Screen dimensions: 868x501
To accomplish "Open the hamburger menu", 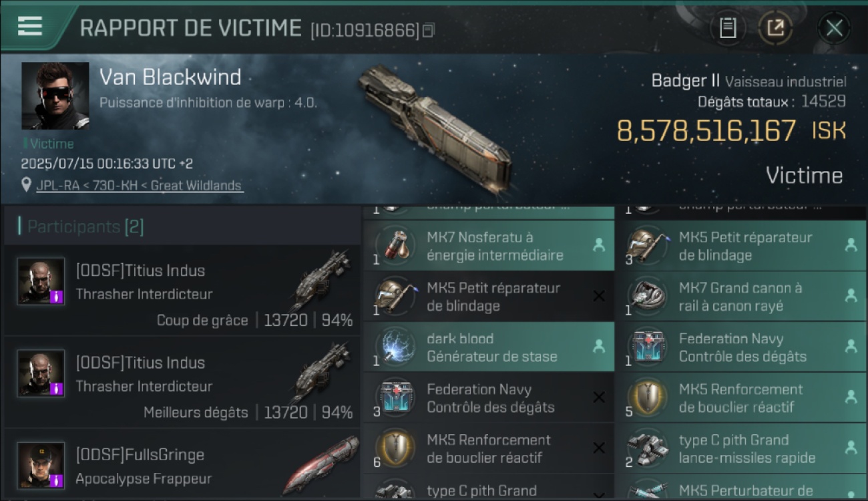I will coord(30,26).
